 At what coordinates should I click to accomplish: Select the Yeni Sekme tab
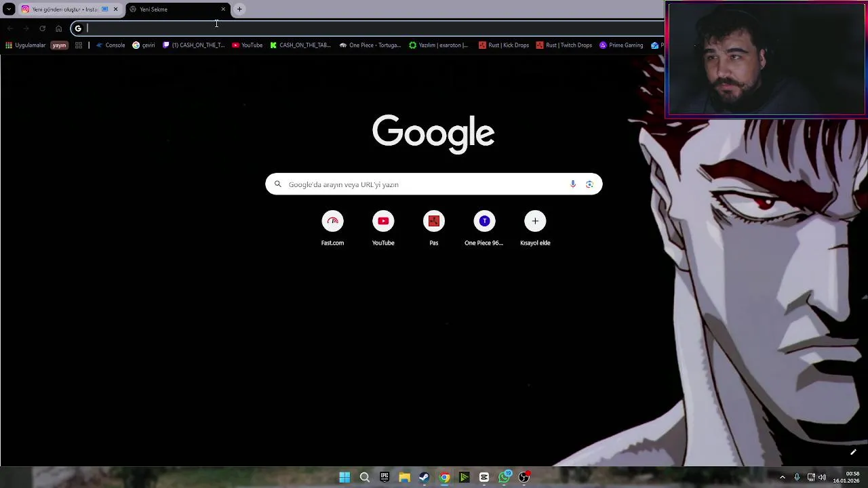pyautogui.click(x=178, y=9)
